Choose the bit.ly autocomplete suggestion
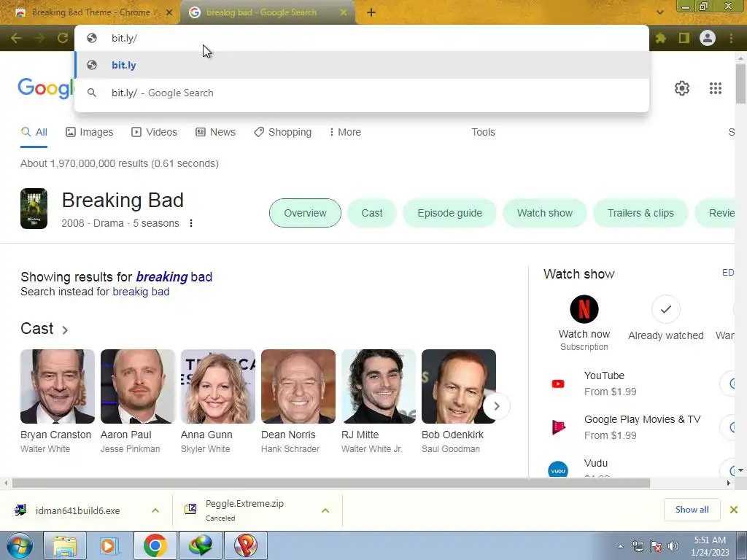The height and width of the screenshot is (560, 747). (x=362, y=65)
